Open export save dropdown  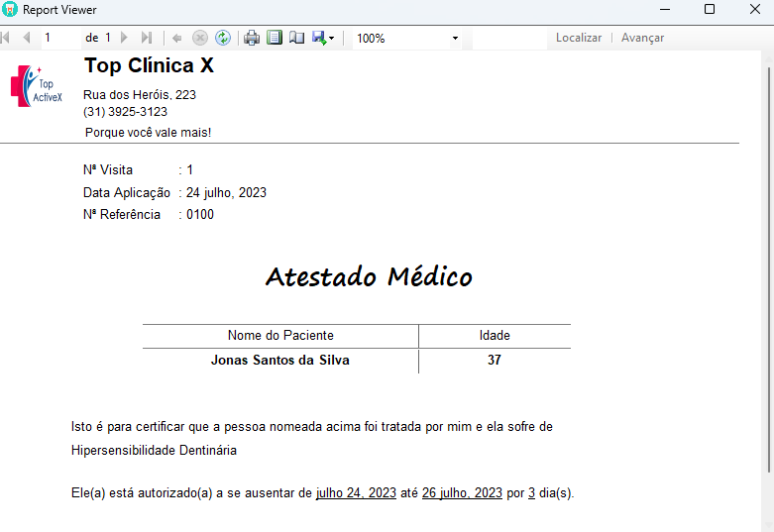click(323, 38)
